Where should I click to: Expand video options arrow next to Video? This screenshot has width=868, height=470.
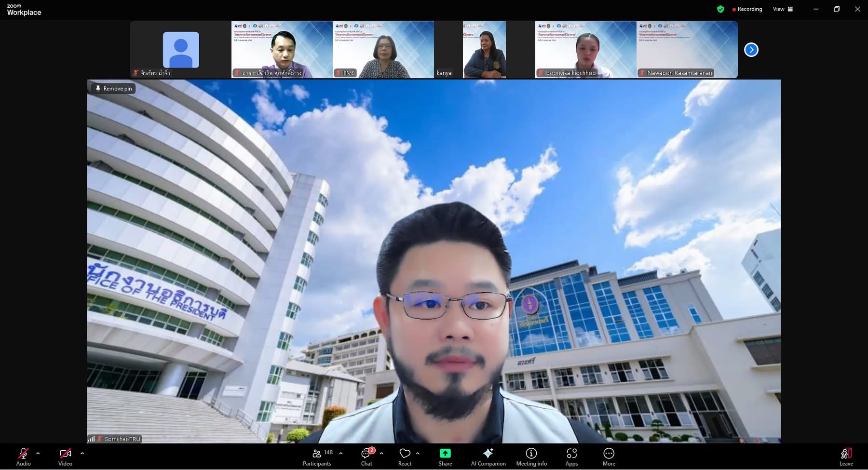pos(82,453)
